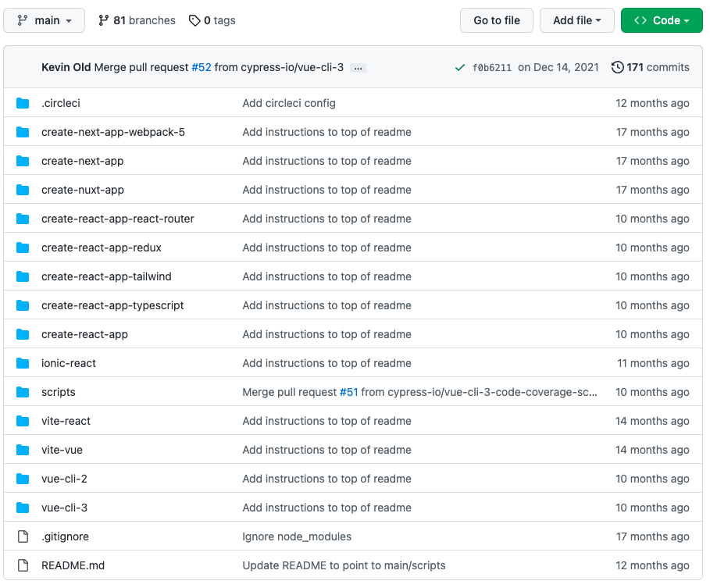Click folder icon for .circleci

(x=23, y=103)
